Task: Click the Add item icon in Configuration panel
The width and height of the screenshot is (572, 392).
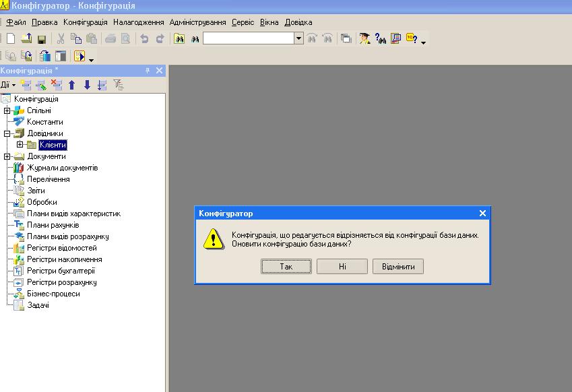Action: [x=26, y=85]
